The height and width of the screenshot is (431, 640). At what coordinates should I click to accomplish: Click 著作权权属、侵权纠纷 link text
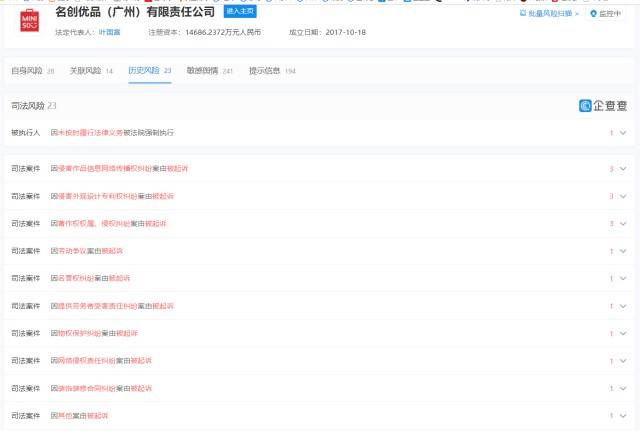[94, 224]
